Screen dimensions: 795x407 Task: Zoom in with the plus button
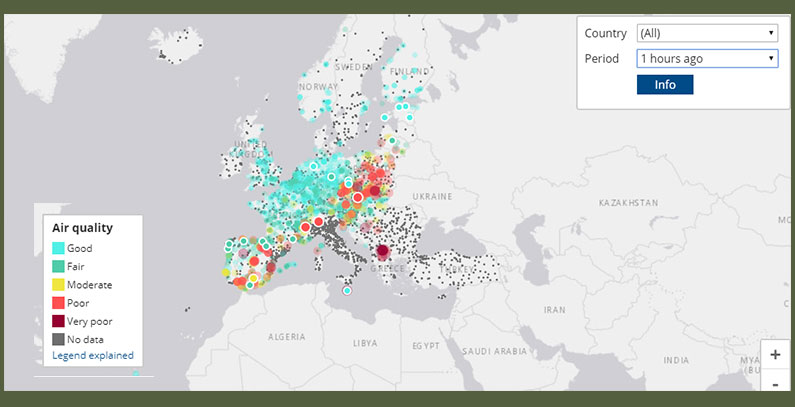pos(775,355)
